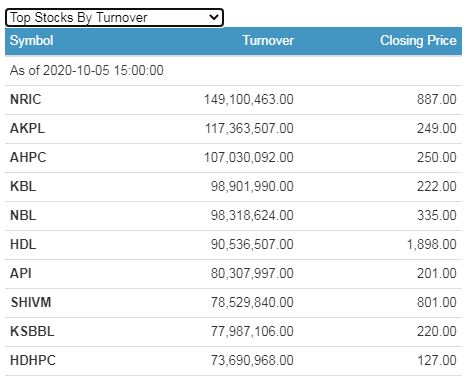Click the Closing Price column header
Viewport: 465px width, 378px height.
pyautogui.click(x=418, y=41)
